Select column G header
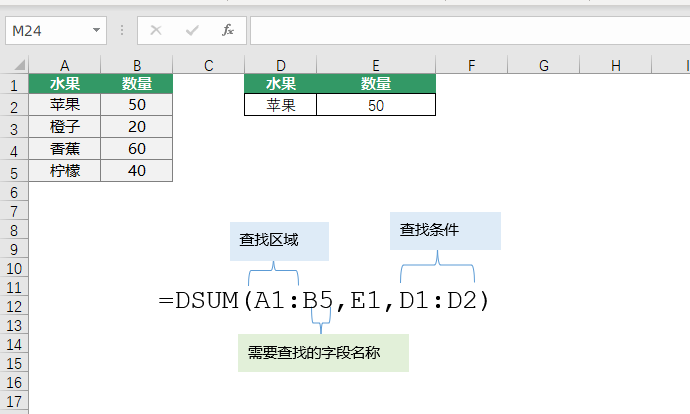The height and width of the screenshot is (414, 690). click(x=543, y=66)
